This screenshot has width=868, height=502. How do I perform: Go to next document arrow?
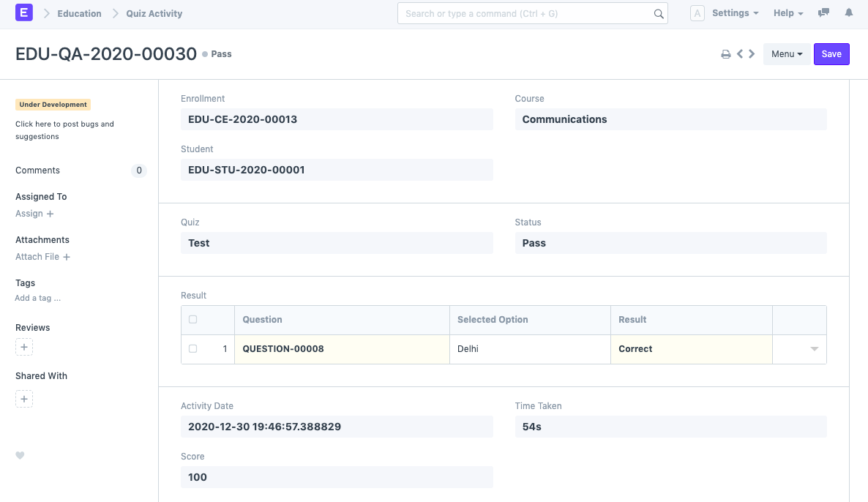click(x=752, y=54)
